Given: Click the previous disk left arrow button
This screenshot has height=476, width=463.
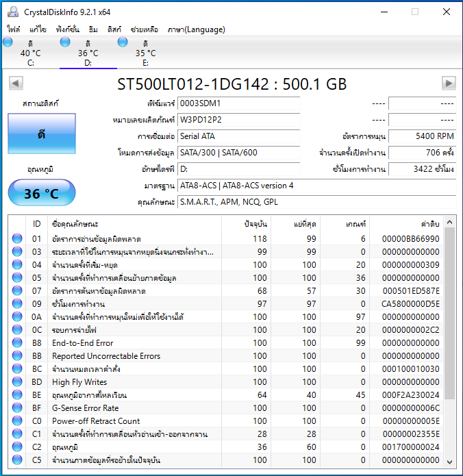Looking at the screenshot, I should point(15,84).
